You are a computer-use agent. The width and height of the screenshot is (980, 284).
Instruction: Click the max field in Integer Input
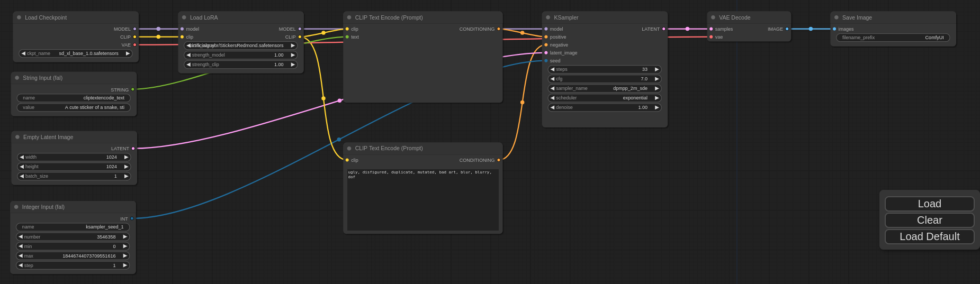pyautogui.click(x=73, y=255)
